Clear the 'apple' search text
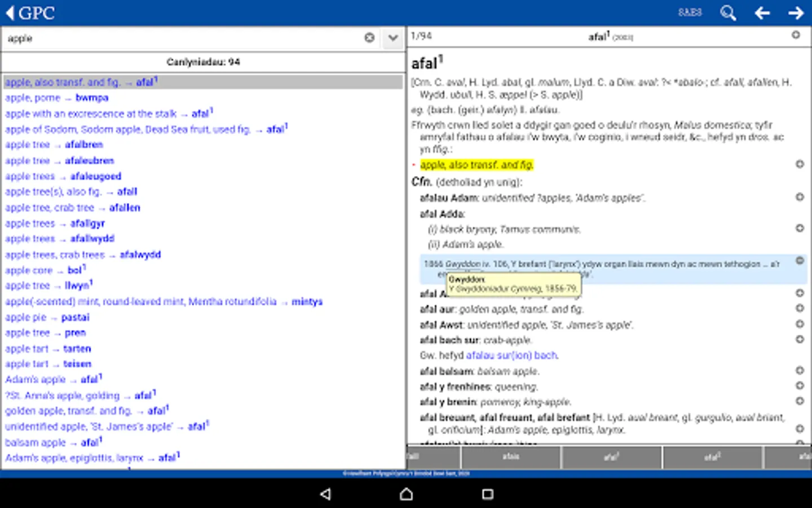The width and height of the screenshot is (812, 508). pos(369,38)
